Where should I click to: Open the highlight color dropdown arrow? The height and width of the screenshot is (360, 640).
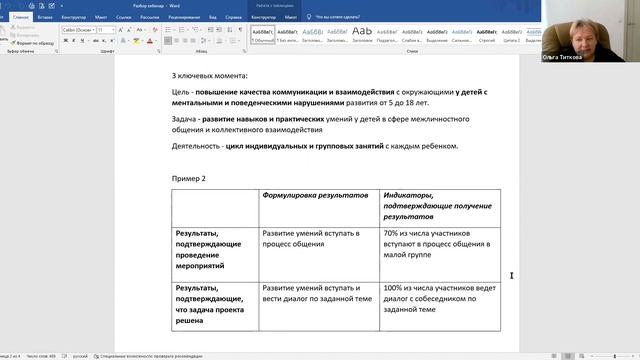143,41
